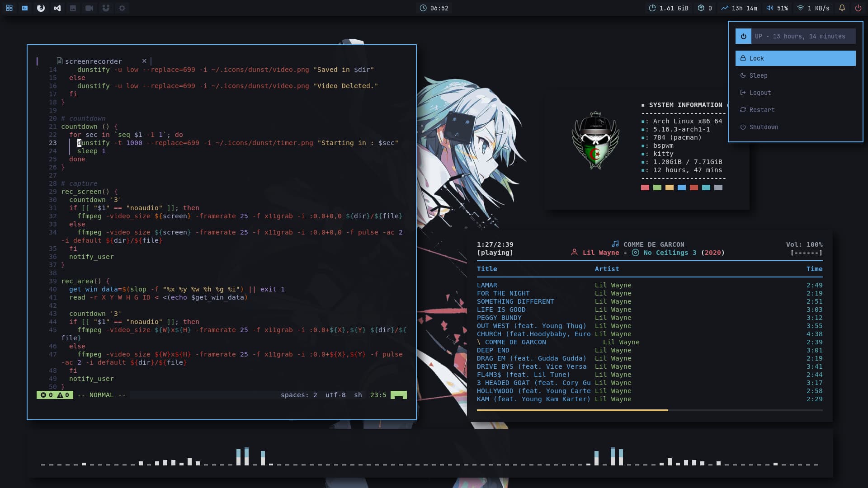Click Restart in the power menu
The height and width of the screenshot is (488, 868).
762,110
